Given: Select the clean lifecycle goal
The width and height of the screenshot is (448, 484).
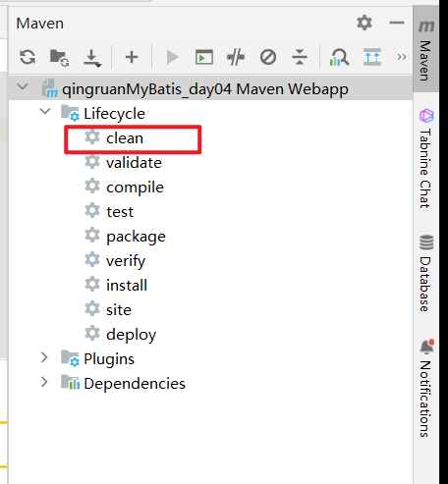Looking at the screenshot, I should tap(125, 138).
